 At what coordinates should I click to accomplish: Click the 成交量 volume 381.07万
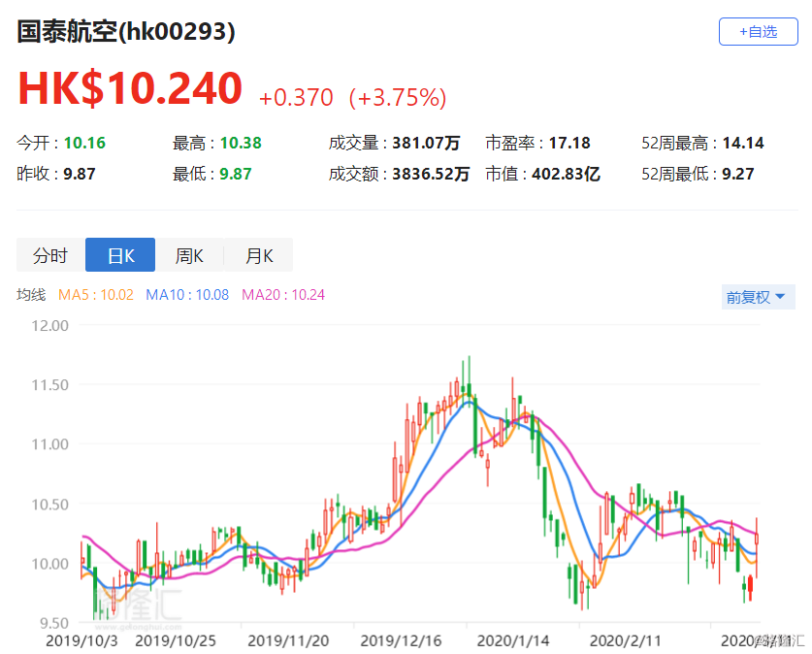click(x=426, y=143)
